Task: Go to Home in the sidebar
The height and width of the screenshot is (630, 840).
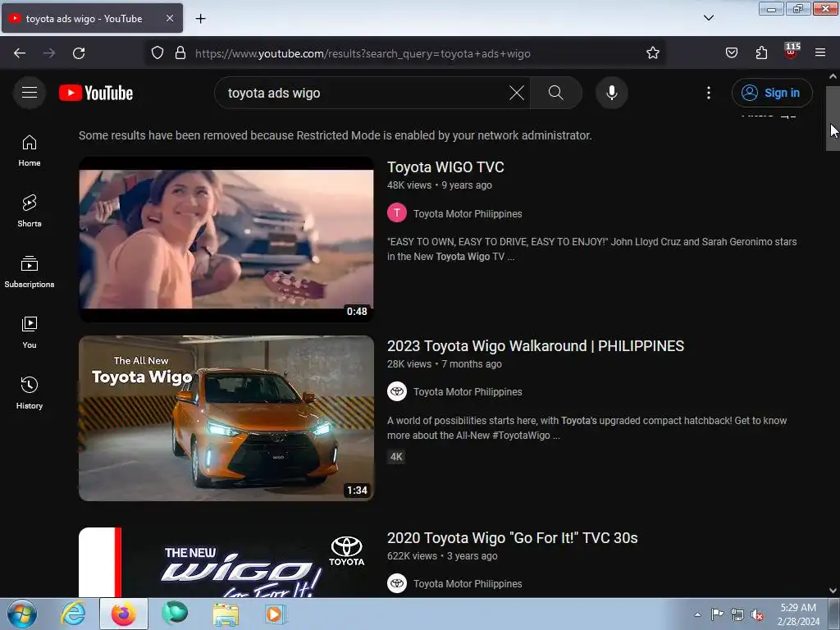Action: 30,151
